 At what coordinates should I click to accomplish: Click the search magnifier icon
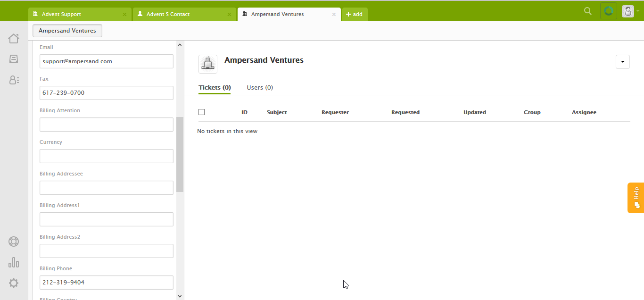588,11
